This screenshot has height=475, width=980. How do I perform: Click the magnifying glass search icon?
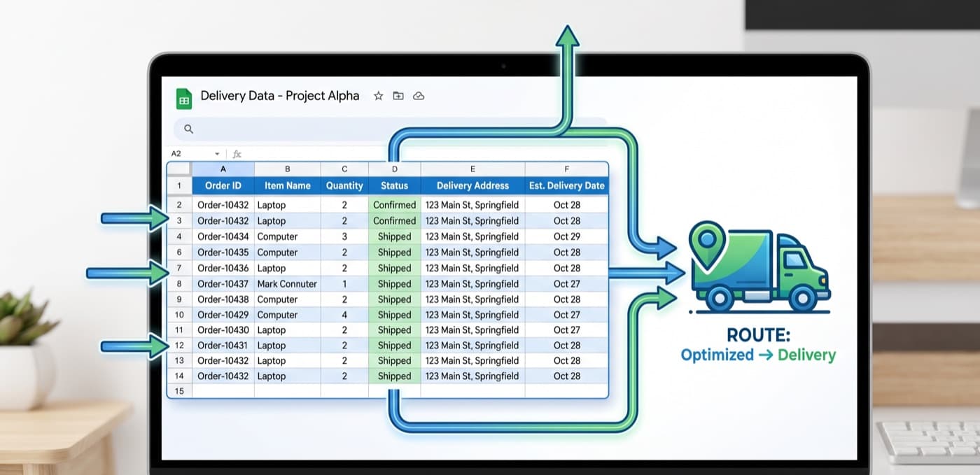[188, 129]
